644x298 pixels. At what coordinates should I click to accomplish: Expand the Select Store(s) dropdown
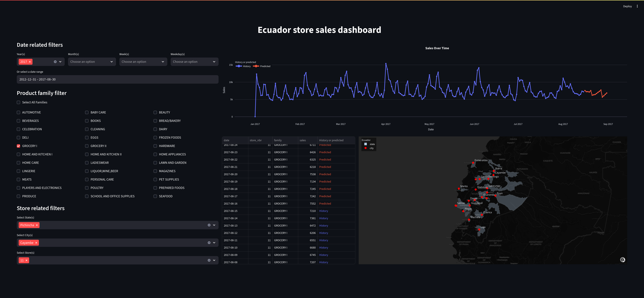click(x=214, y=260)
